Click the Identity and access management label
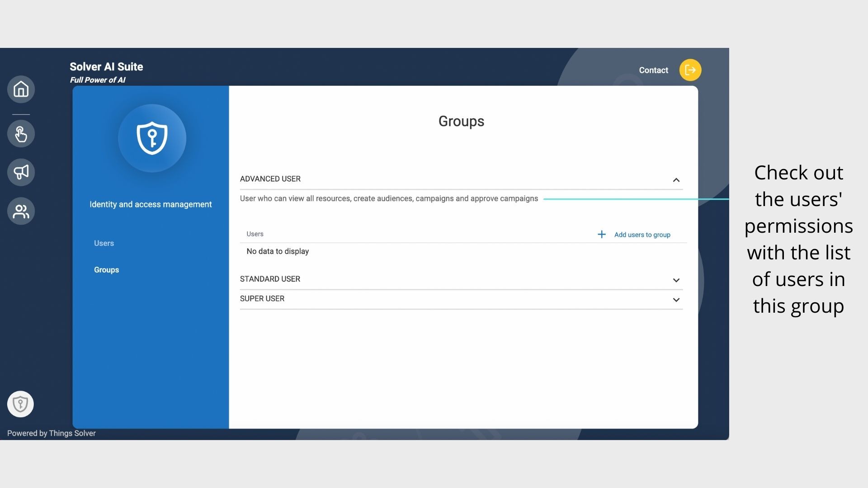The height and width of the screenshot is (488, 868). click(151, 204)
